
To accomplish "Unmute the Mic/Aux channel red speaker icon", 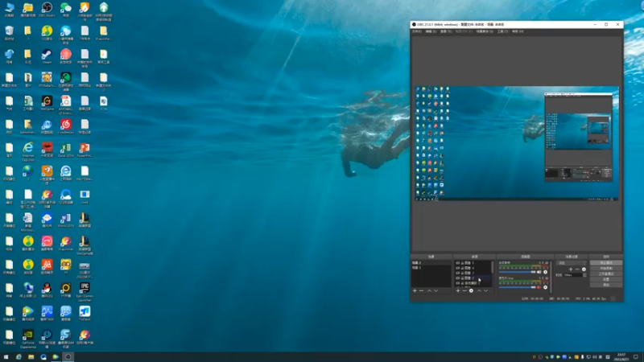I will click(x=539, y=287).
